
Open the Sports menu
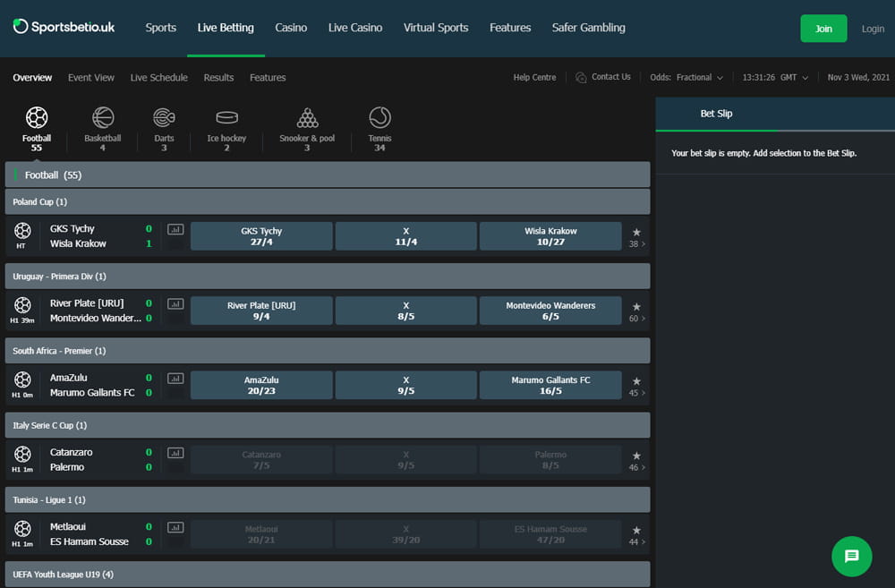click(161, 28)
